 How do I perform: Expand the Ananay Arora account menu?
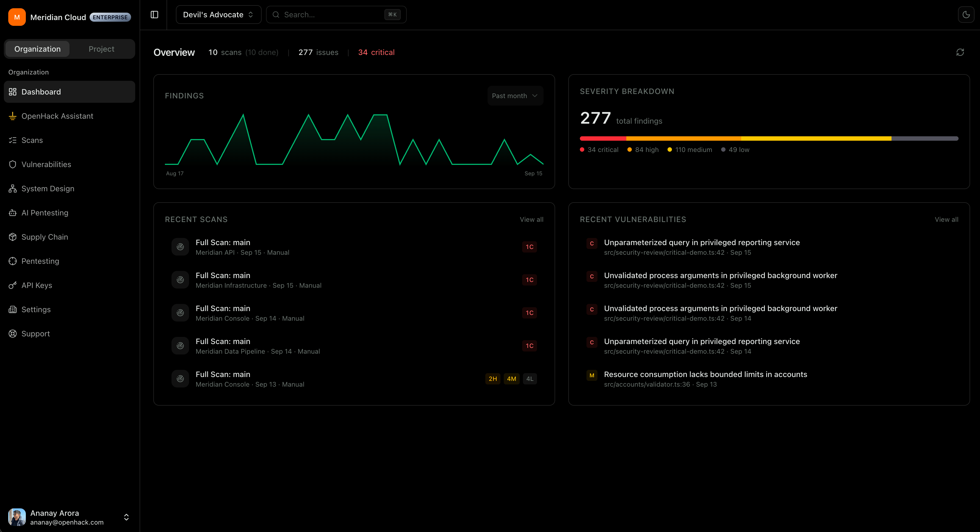(69, 517)
